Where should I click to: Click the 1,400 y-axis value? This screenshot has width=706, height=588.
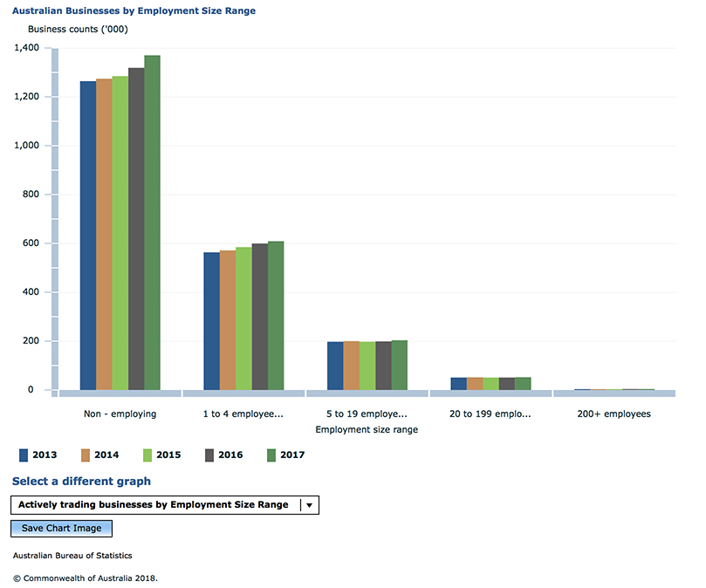pyautogui.click(x=26, y=48)
